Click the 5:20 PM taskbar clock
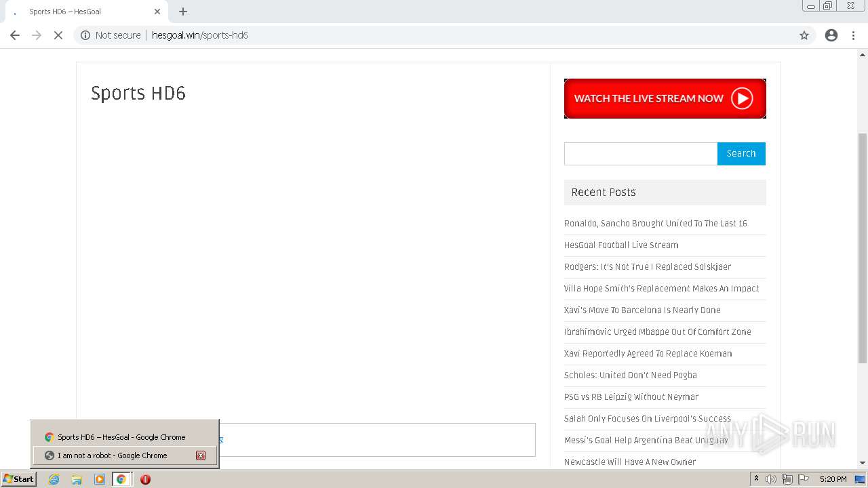This screenshot has height=488, width=868. (833, 479)
